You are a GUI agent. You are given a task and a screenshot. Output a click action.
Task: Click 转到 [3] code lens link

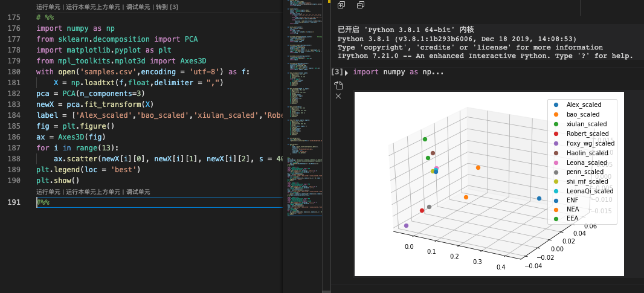tap(167, 7)
